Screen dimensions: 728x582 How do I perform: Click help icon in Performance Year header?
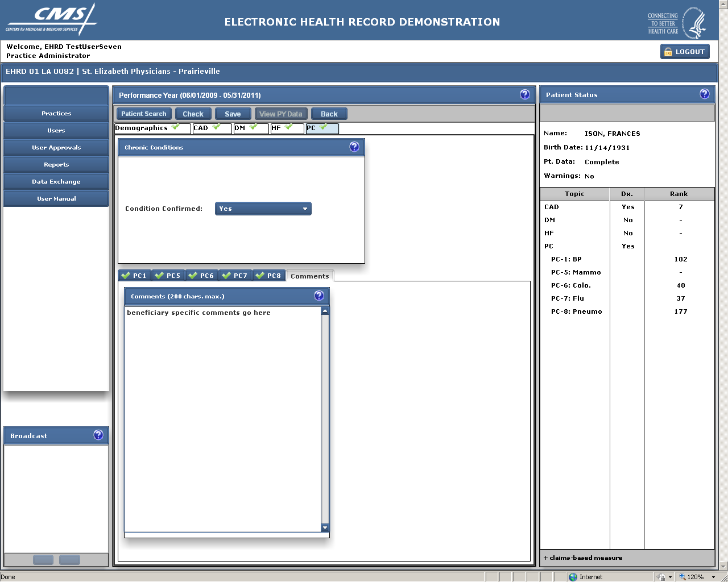[524, 94]
